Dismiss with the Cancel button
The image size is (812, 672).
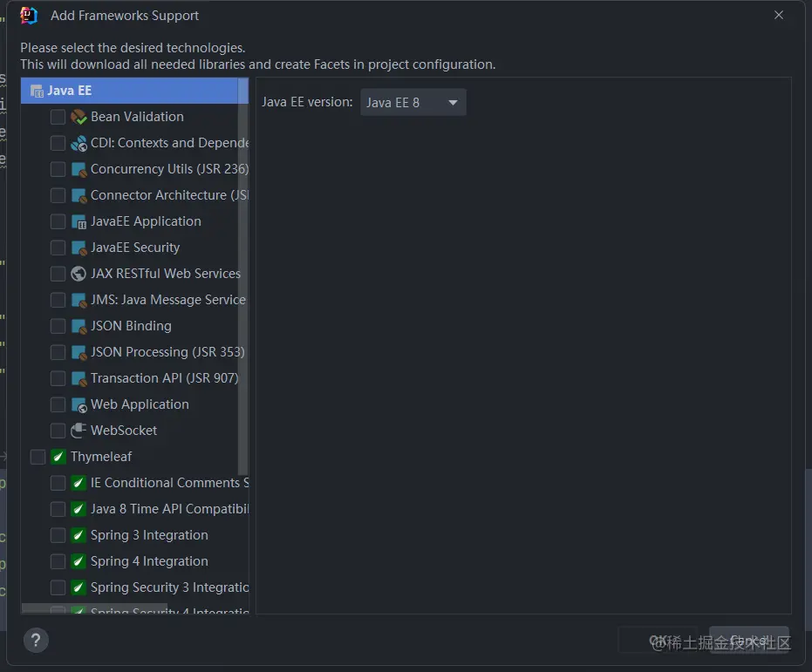[749, 641]
